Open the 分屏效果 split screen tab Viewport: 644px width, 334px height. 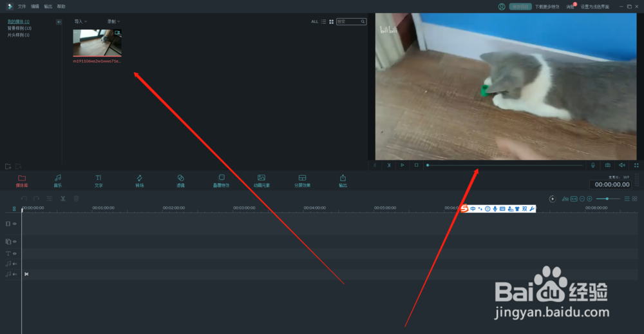tap(302, 181)
